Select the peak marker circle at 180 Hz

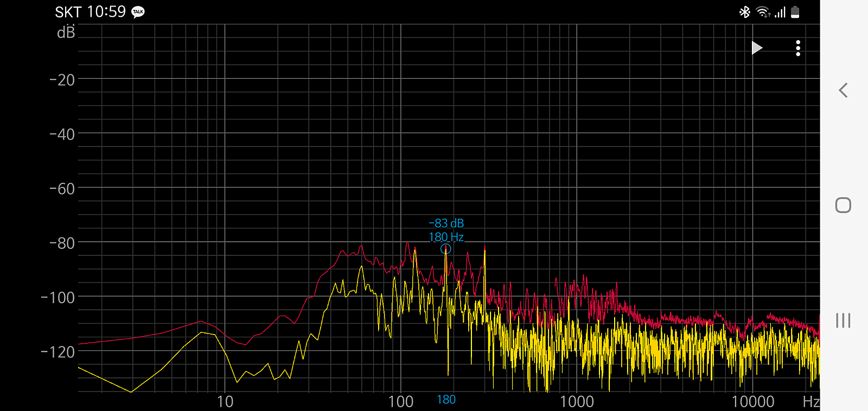pyautogui.click(x=445, y=249)
